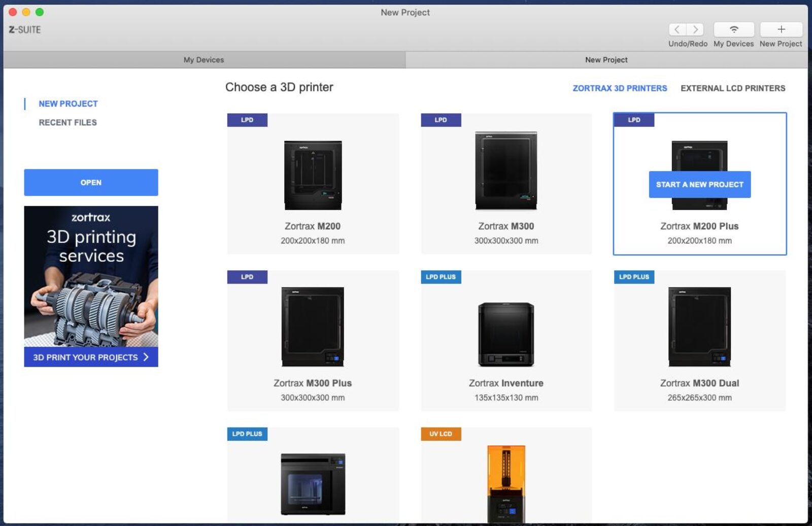Screen dimensions: 812x526
Task: Click the LPD PLUS badge on Inventure card
Action: 441,277
